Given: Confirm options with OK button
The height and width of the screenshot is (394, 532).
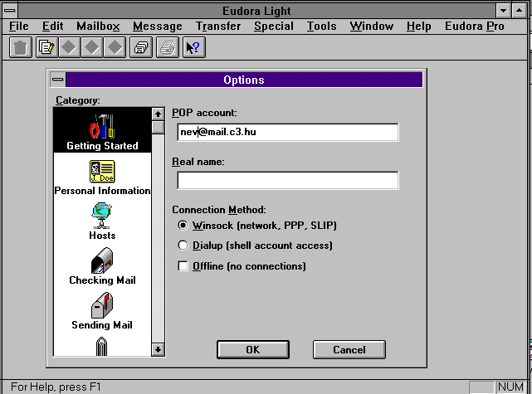Looking at the screenshot, I should [253, 349].
